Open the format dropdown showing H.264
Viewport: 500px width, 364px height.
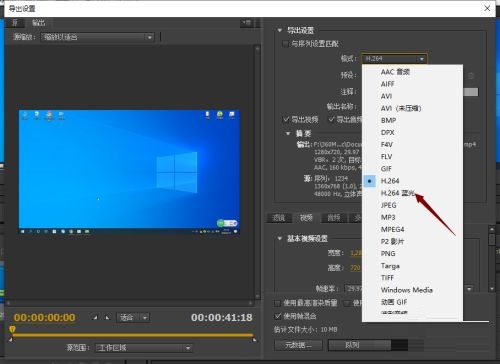point(394,59)
